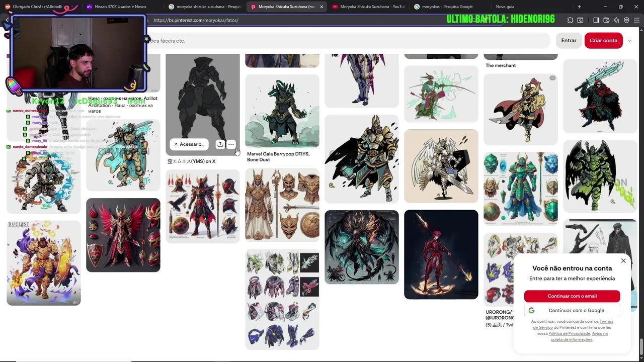Click the Criar conta button

click(x=603, y=41)
